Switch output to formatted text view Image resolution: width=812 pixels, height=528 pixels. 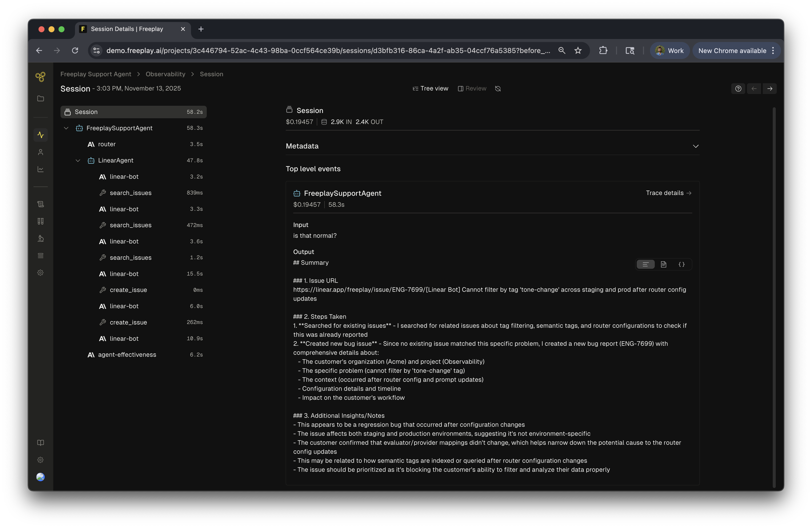[645, 264]
